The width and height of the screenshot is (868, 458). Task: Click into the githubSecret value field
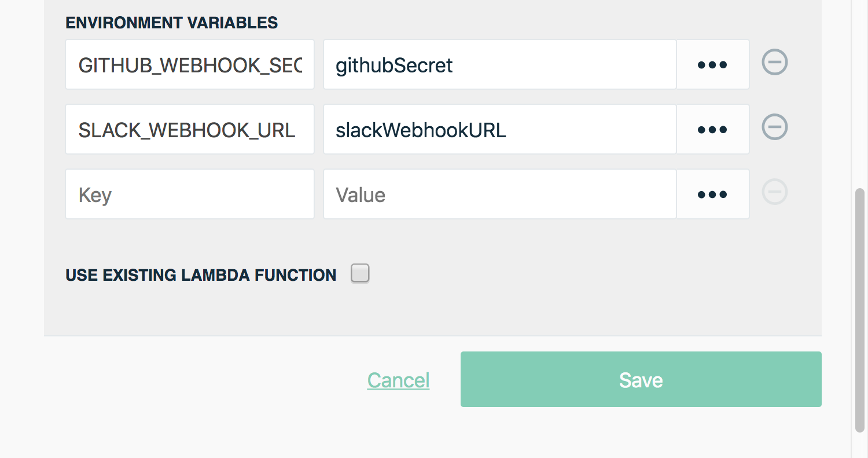(x=499, y=64)
